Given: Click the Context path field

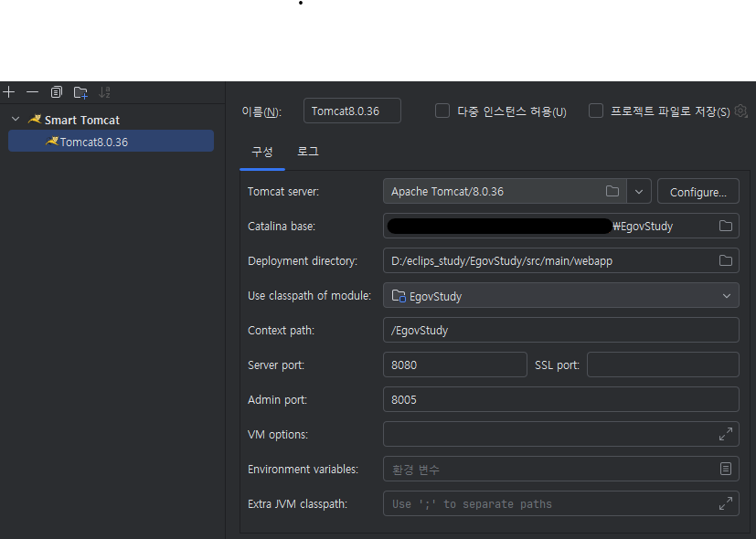Looking at the screenshot, I should click(560, 330).
